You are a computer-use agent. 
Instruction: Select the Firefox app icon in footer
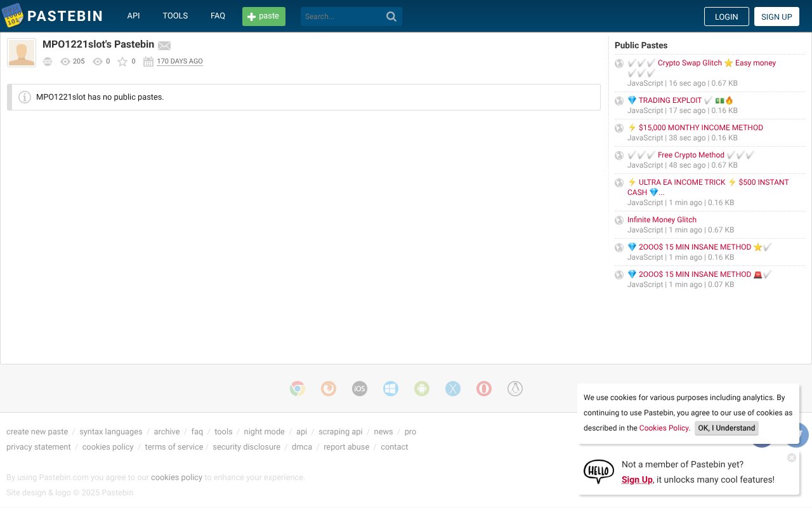329,389
